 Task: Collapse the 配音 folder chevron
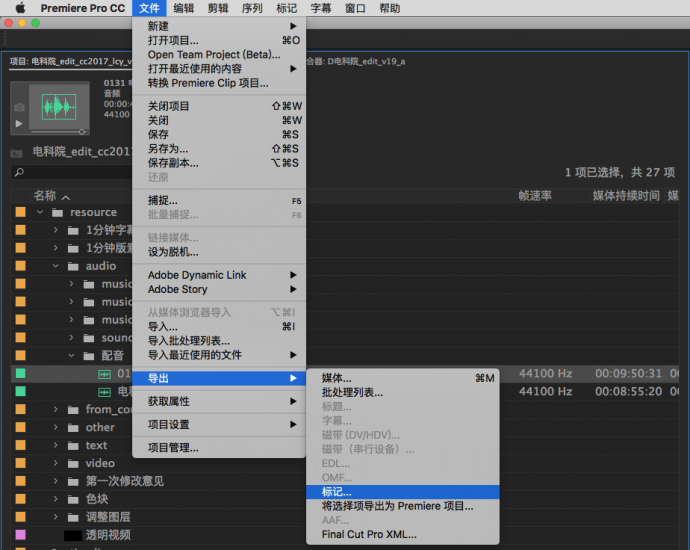(72, 356)
